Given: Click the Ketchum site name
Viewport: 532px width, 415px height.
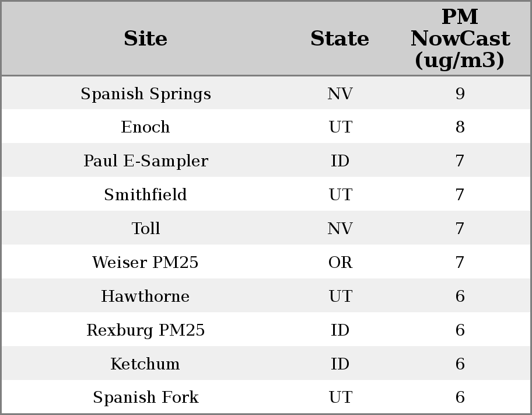Looking at the screenshot, I should (145, 364).
